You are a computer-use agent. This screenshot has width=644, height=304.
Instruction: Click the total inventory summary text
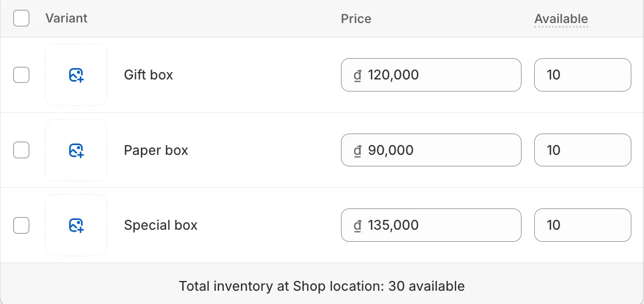322,286
